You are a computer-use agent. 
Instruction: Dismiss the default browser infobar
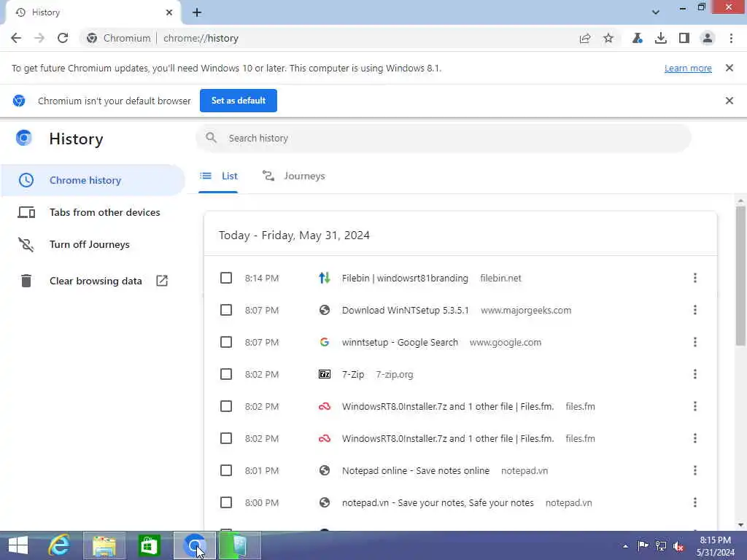pyautogui.click(x=729, y=101)
